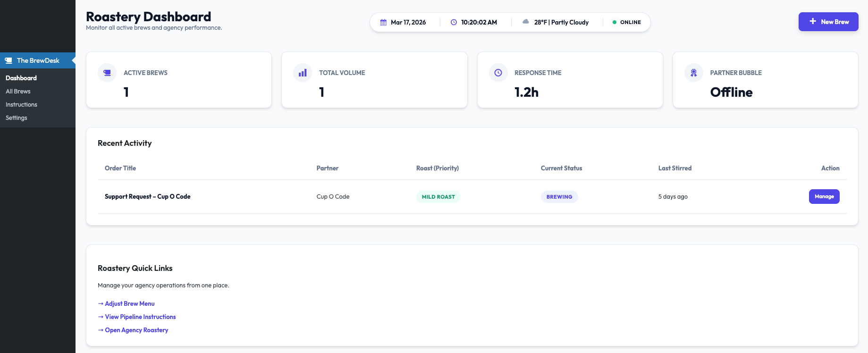This screenshot has height=353, width=868.
Task: Open Instructions from the sidebar
Action: pos(21,104)
